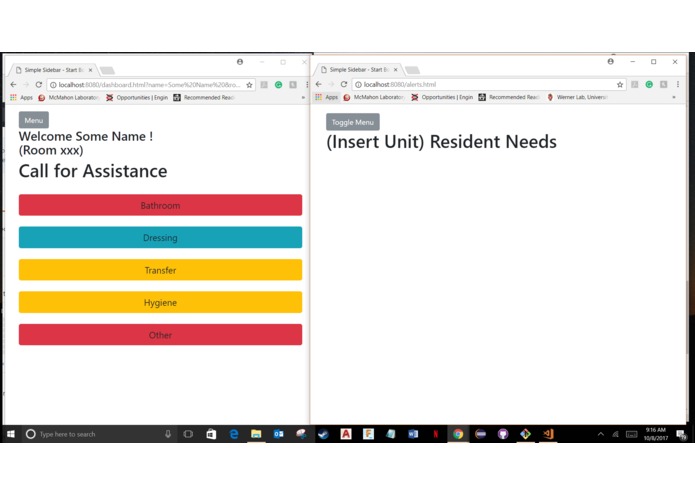Click Grammarly extension icon in alerts window
The height and width of the screenshot is (494, 695).
tap(649, 84)
